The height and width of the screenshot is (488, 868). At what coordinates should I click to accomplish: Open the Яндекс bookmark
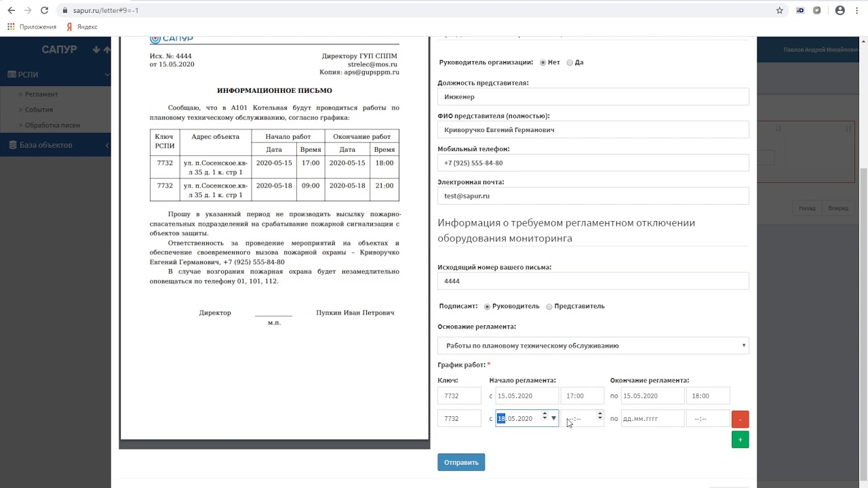[x=82, y=27]
